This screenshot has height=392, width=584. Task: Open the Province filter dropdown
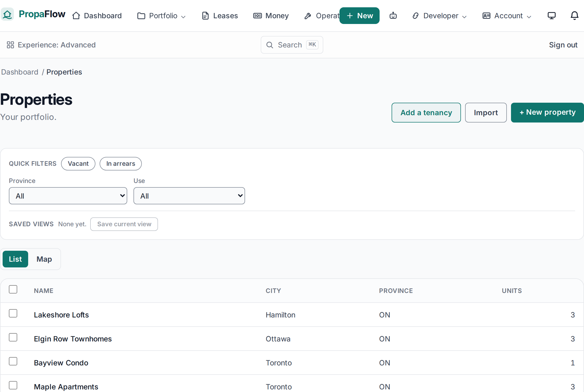click(x=68, y=196)
